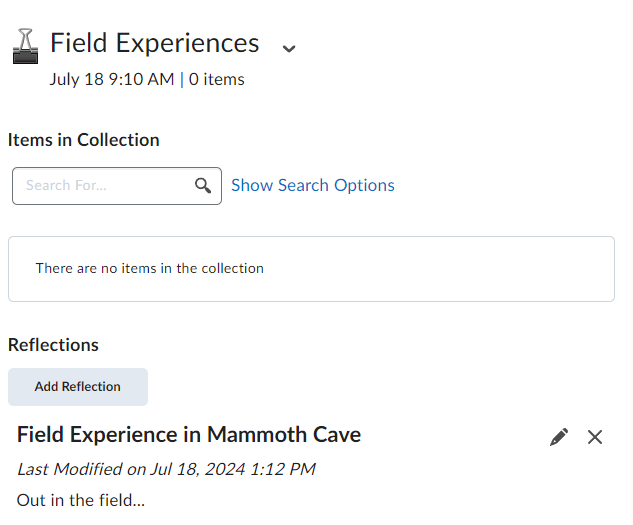Click the Field Experiences collection title
This screenshot has height=525, width=633.
click(155, 43)
